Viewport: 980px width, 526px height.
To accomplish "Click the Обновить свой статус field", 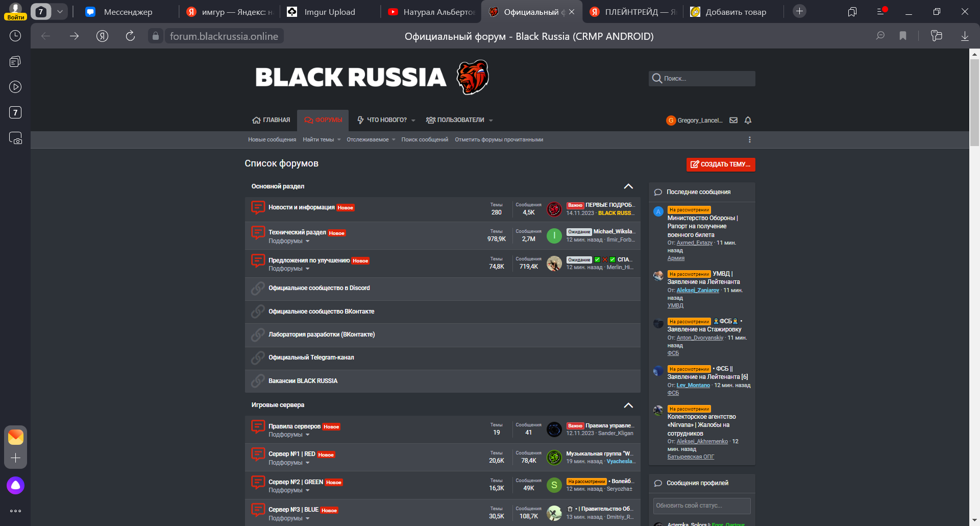I will [702, 506].
